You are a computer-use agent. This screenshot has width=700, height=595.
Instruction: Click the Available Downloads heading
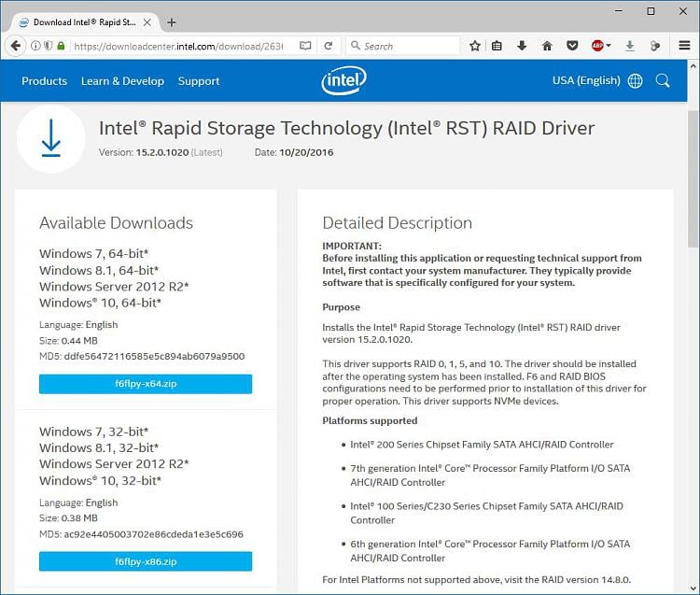click(116, 223)
